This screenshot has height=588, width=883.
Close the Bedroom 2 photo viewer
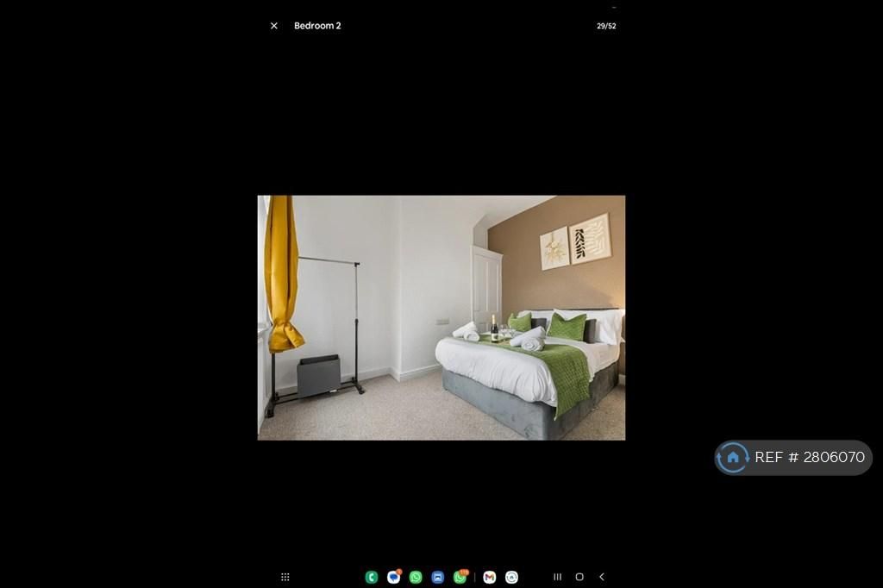point(274,26)
